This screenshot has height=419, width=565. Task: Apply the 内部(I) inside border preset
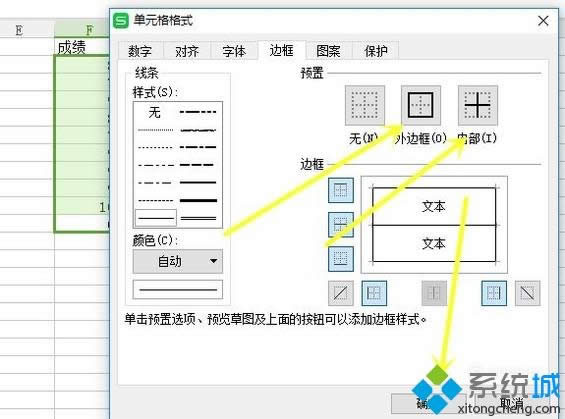pyautogui.click(x=477, y=105)
